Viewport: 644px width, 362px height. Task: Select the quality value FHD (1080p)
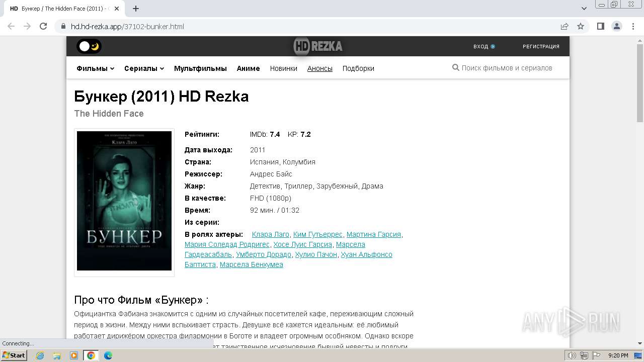pos(270,198)
